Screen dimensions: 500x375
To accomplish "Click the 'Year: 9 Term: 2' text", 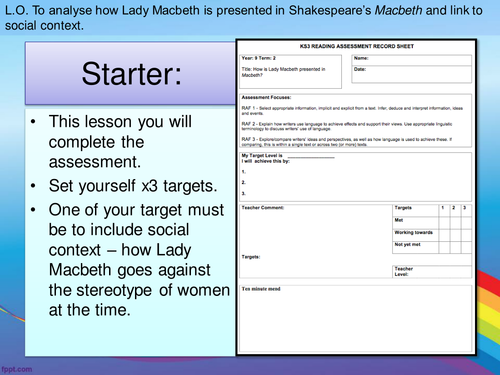I will pyautogui.click(x=259, y=58).
